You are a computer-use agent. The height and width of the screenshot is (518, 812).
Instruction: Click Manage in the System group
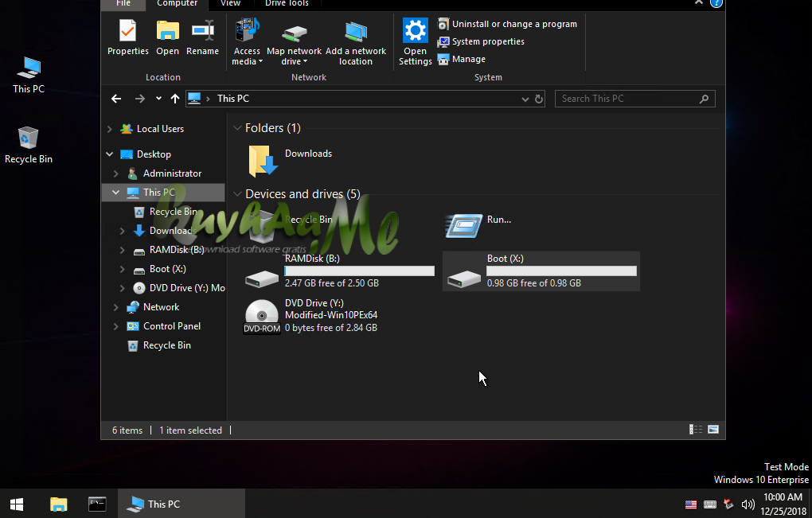pyautogui.click(x=462, y=59)
